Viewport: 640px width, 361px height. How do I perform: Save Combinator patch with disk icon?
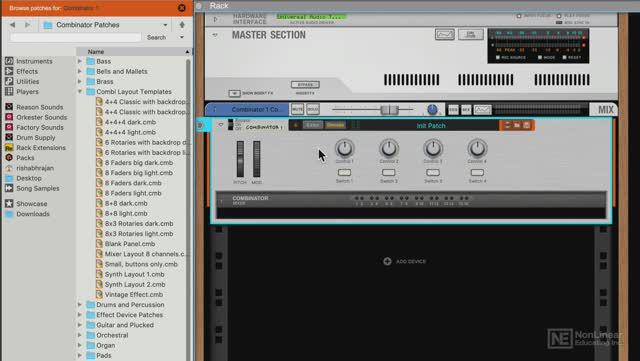[527, 125]
